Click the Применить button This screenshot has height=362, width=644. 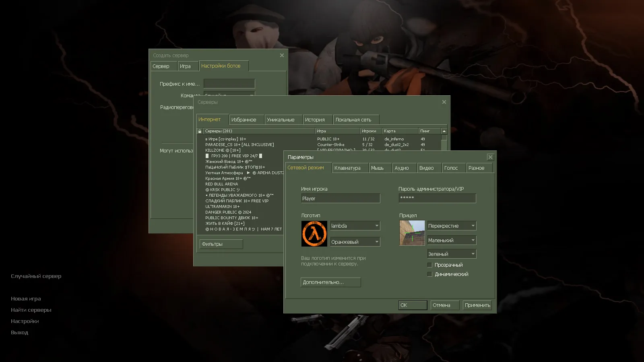[x=477, y=305]
